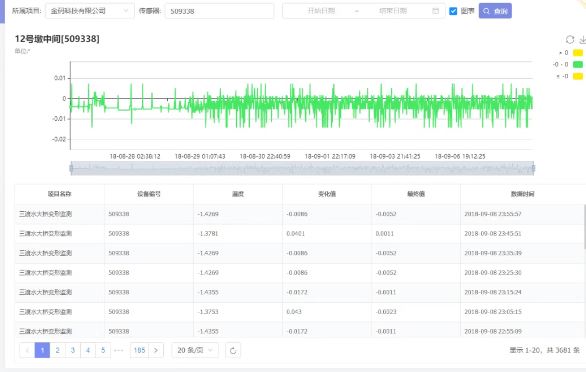Image resolution: width=586 pixels, height=372 pixels.
Task: Select page 1 in pagination
Action: (x=42, y=350)
